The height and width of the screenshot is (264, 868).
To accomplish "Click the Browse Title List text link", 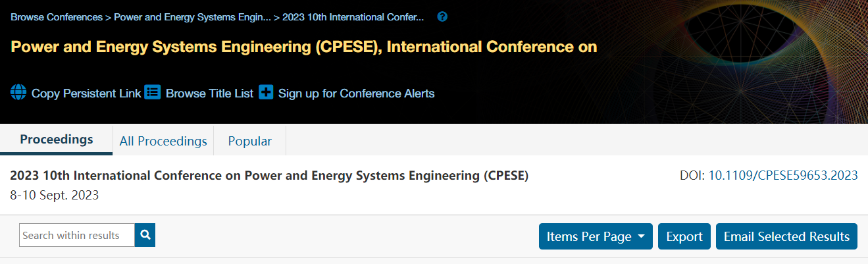I will [x=209, y=93].
